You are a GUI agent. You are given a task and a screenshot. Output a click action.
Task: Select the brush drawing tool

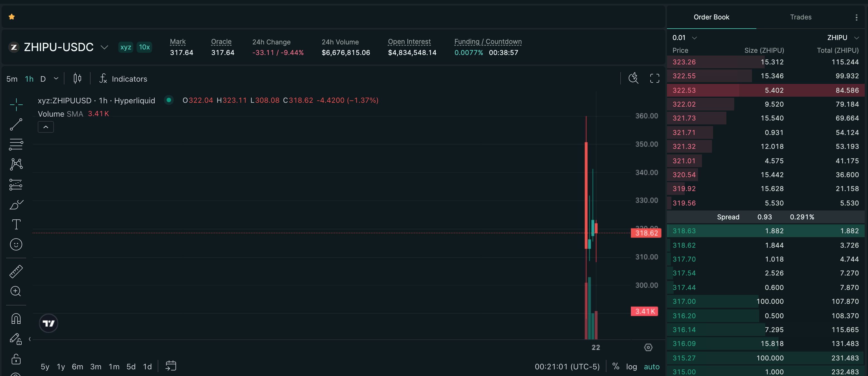click(x=16, y=204)
